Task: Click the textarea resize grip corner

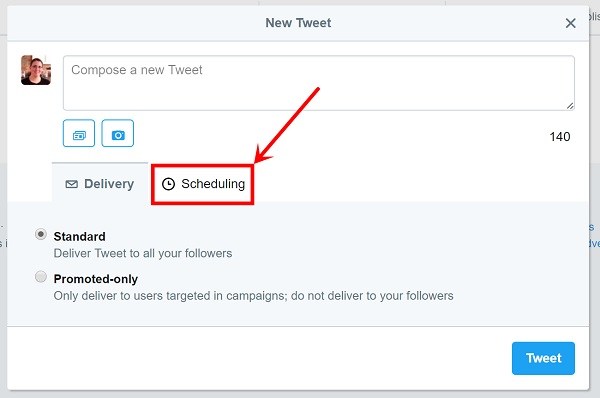Action: click(x=570, y=106)
